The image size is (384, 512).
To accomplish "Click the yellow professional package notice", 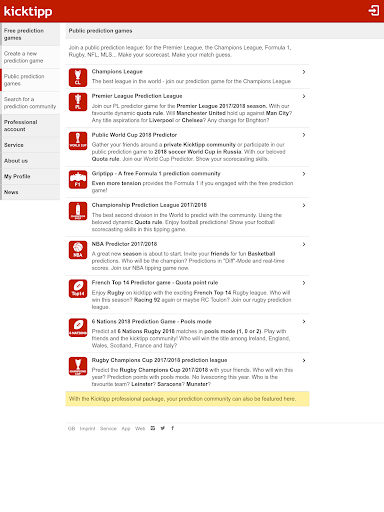I will click(x=187, y=399).
